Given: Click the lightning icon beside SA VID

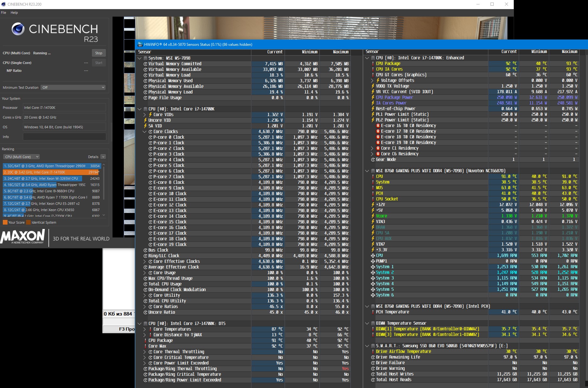Looking at the screenshot, I should click(x=145, y=126).
